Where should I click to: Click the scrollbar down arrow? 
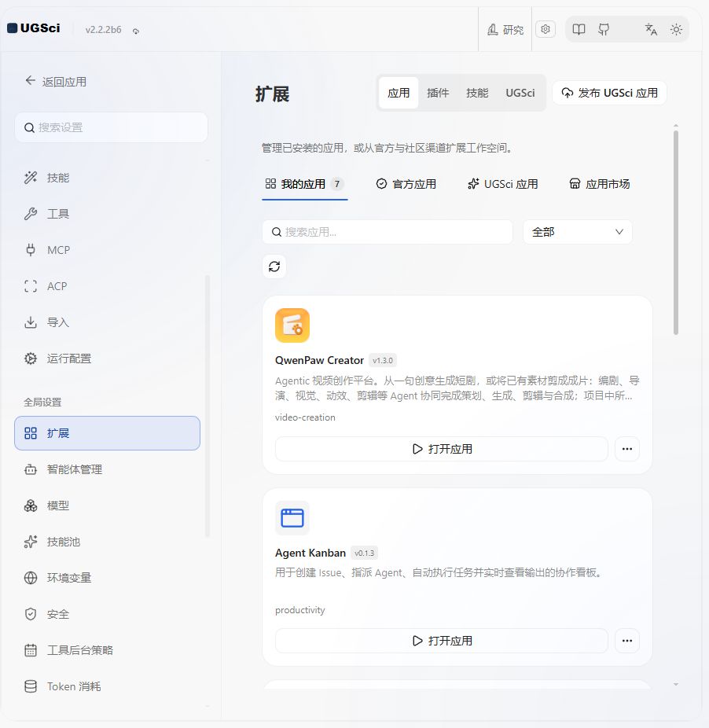tap(676, 684)
